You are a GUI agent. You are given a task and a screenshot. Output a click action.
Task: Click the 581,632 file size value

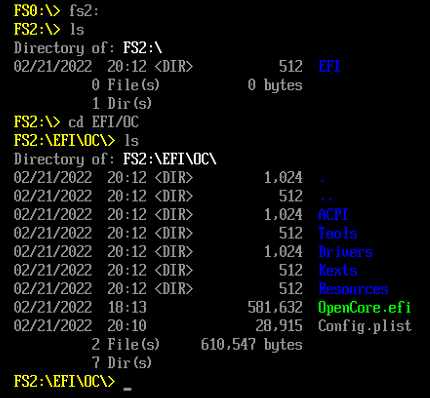click(x=275, y=307)
